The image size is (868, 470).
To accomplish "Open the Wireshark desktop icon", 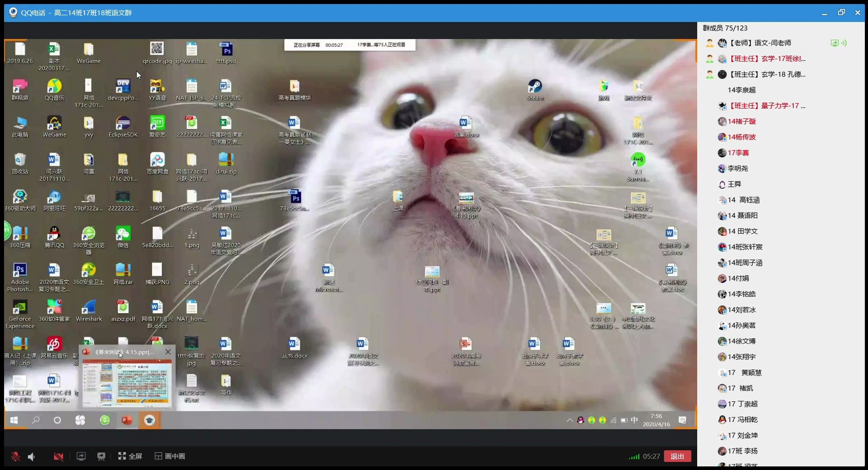I will pyautogui.click(x=89, y=311).
